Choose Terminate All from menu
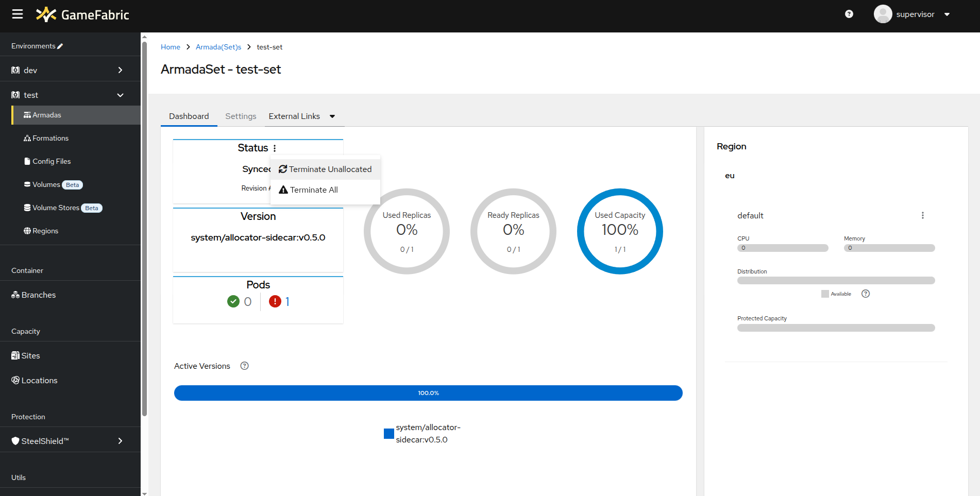Viewport: 980px width, 496px height. (x=325, y=190)
